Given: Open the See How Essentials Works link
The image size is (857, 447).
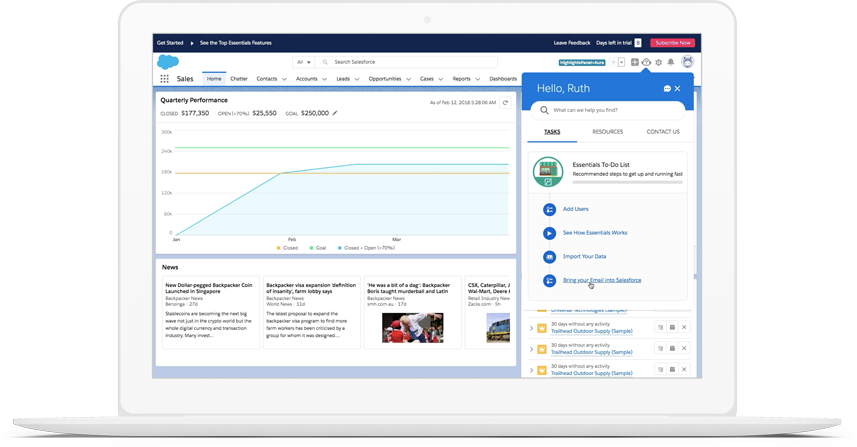Looking at the screenshot, I should coord(595,233).
